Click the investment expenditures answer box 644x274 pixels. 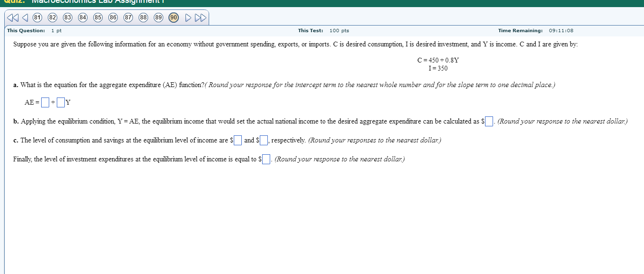(265, 159)
